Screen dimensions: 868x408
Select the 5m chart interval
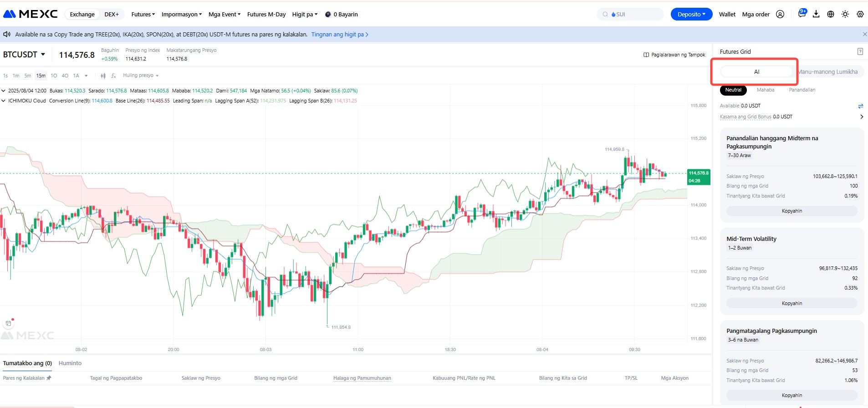click(x=28, y=76)
